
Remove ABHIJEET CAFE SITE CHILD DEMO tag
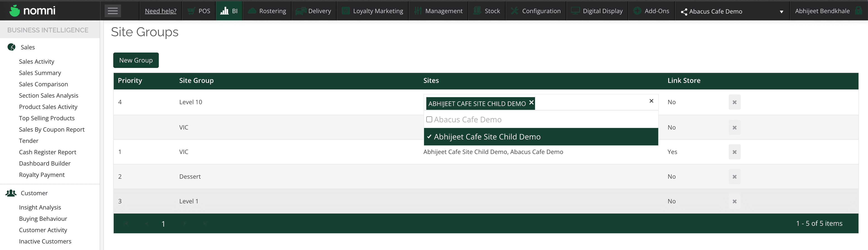[531, 102]
